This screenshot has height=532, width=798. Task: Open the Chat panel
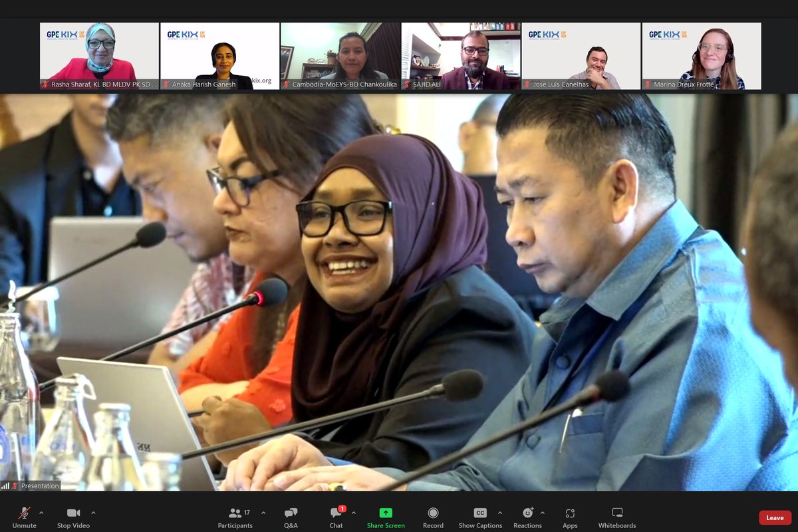(x=336, y=517)
